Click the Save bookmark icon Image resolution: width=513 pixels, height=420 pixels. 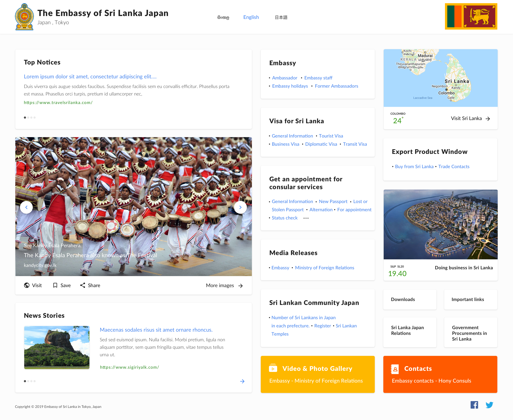coord(55,285)
